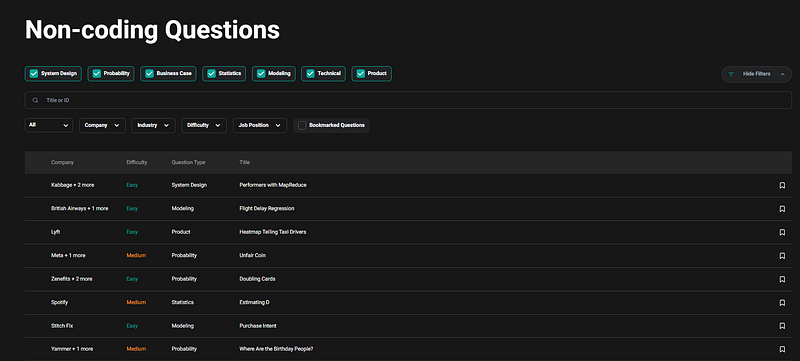Open the Flight Delay Regression question
This screenshot has width=800, height=361.
click(x=267, y=209)
